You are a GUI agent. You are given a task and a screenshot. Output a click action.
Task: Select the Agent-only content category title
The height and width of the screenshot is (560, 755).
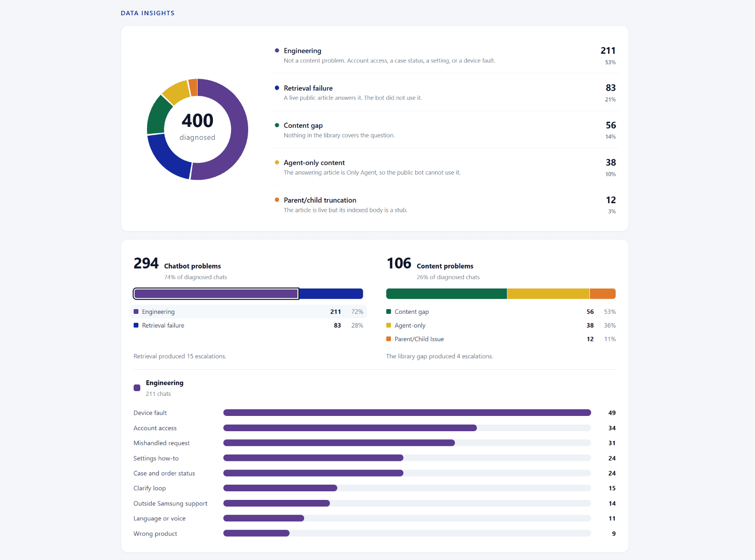coord(314,163)
